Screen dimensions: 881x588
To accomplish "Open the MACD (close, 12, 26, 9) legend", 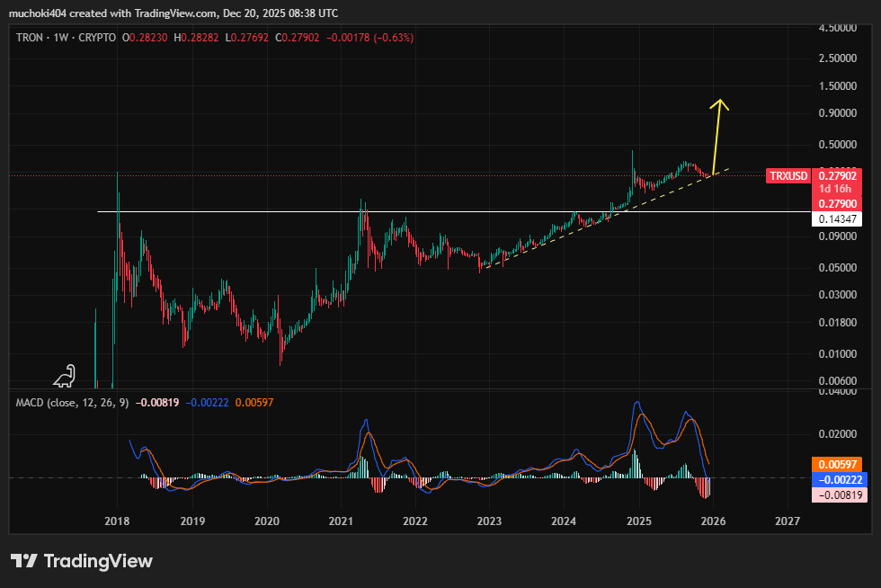I will [72, 402].
